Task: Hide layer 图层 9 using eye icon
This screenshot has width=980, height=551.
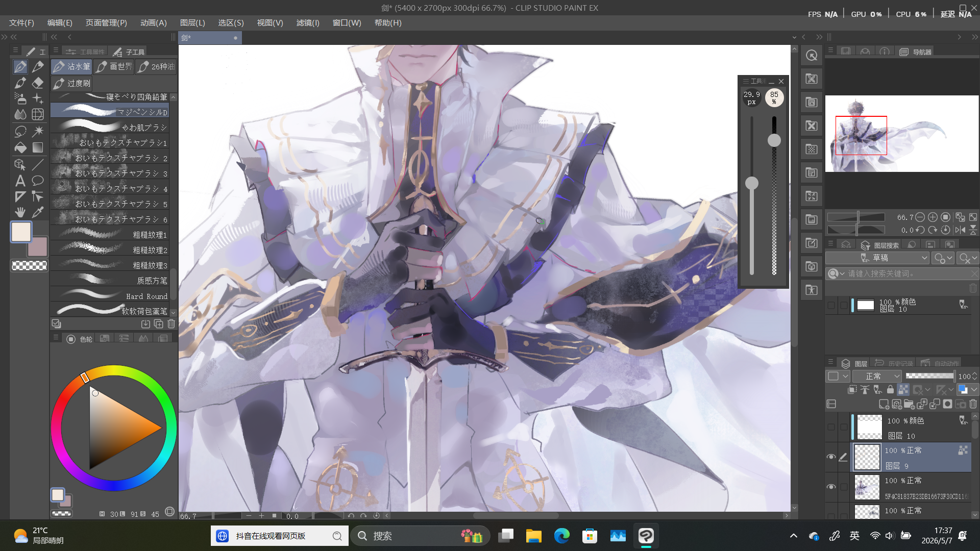Action: tap(831, 457)
